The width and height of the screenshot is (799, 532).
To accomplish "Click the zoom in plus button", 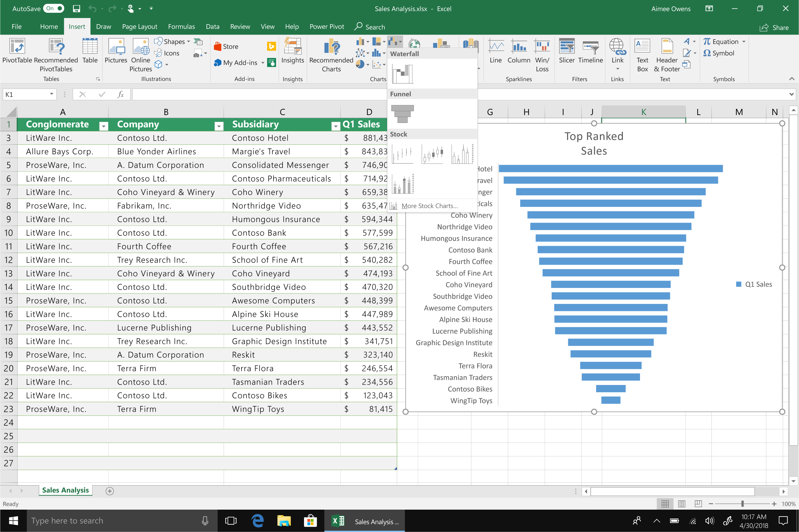I will 774,504.
